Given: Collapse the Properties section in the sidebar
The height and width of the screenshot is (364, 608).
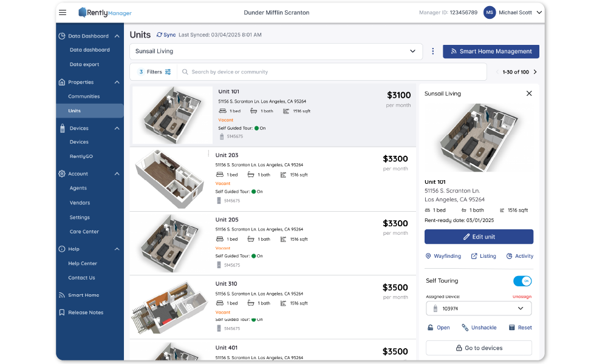Looking at the screenshot, I should click(117, 82).
